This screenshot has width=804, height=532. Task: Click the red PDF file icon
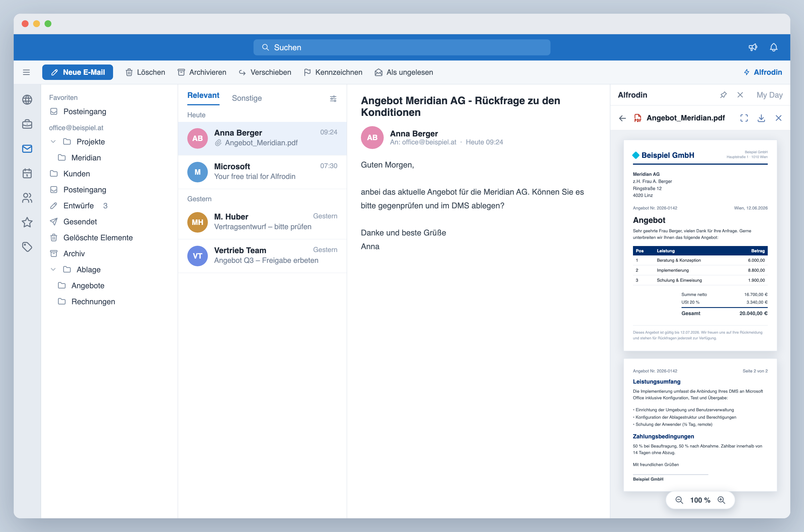click(637, 118)
